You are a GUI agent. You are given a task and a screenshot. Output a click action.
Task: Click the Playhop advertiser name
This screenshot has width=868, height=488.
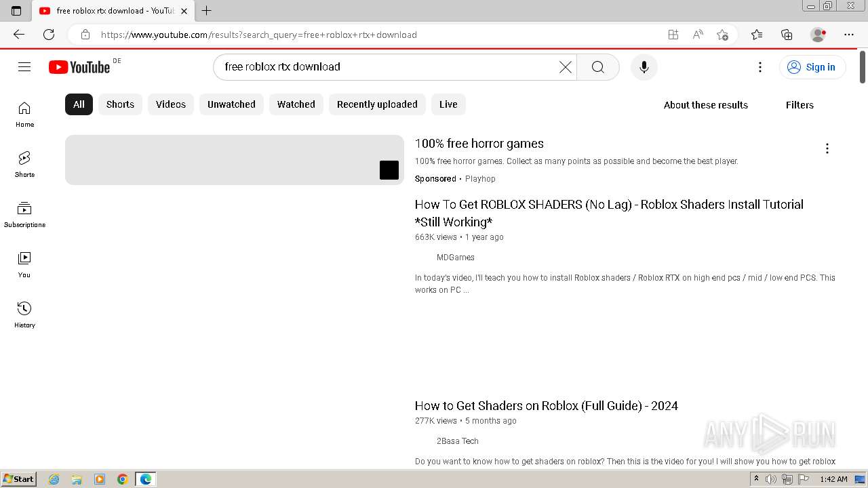tap(480, 179)
